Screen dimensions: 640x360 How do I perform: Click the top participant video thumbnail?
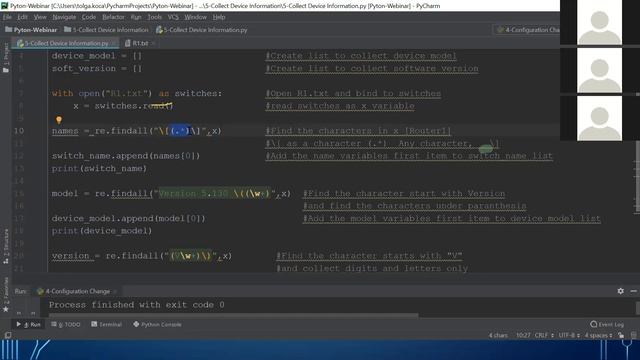pos(599,22)
